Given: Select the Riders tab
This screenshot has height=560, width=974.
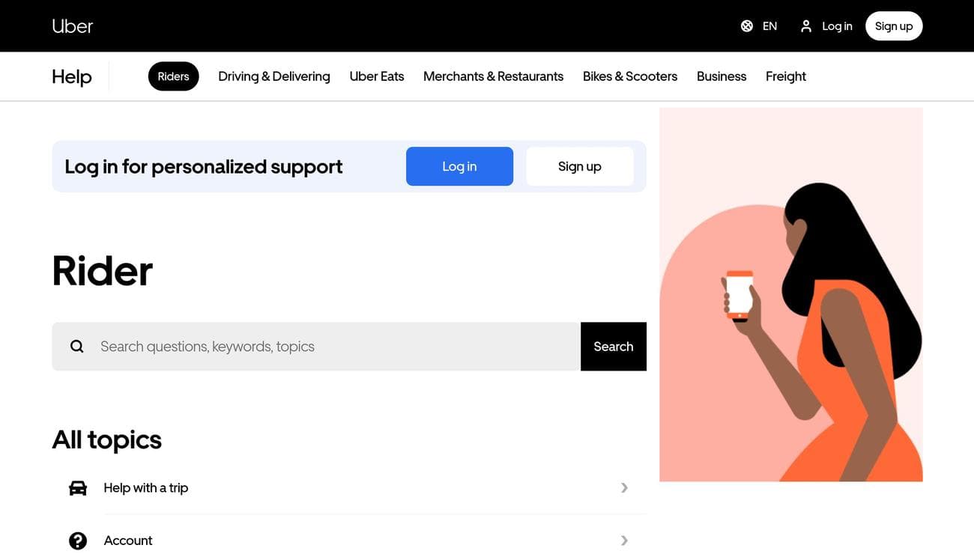Looking at the screenshot, I should [x=173, y=76].
